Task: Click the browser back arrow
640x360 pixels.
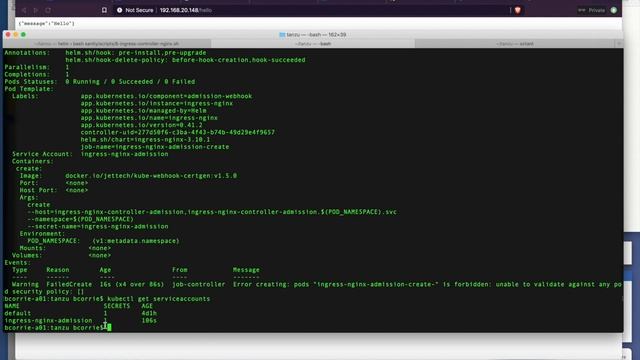Action: point(24,10)
